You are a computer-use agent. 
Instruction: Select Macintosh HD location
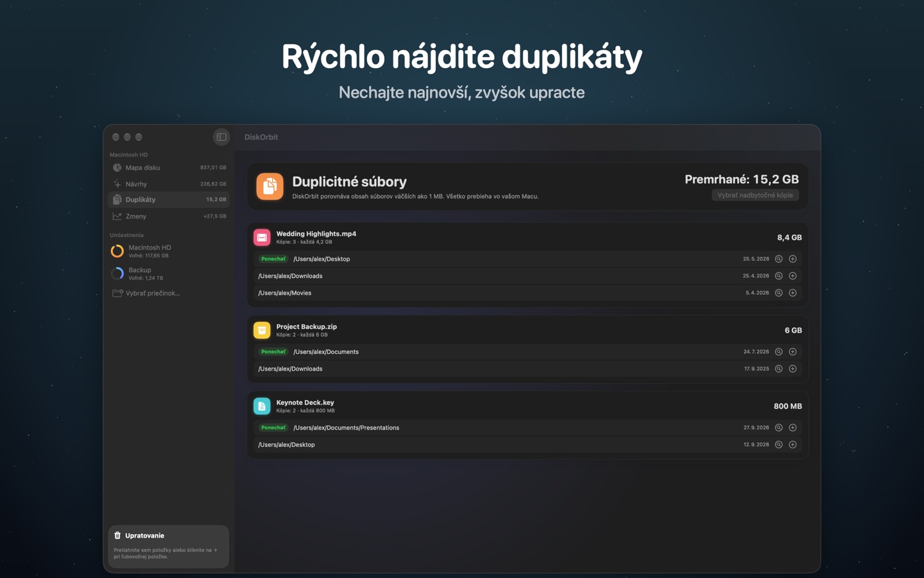(x=169, y=251)
